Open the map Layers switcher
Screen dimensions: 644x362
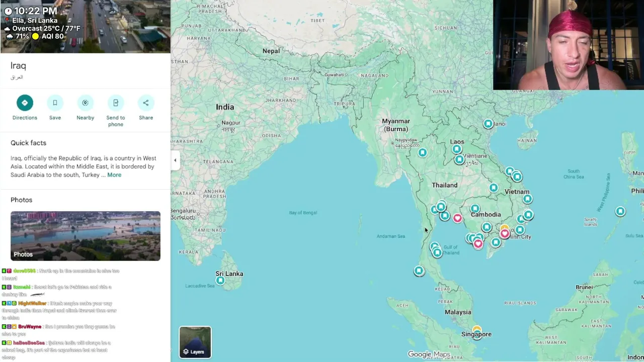[x=195, y=342]
